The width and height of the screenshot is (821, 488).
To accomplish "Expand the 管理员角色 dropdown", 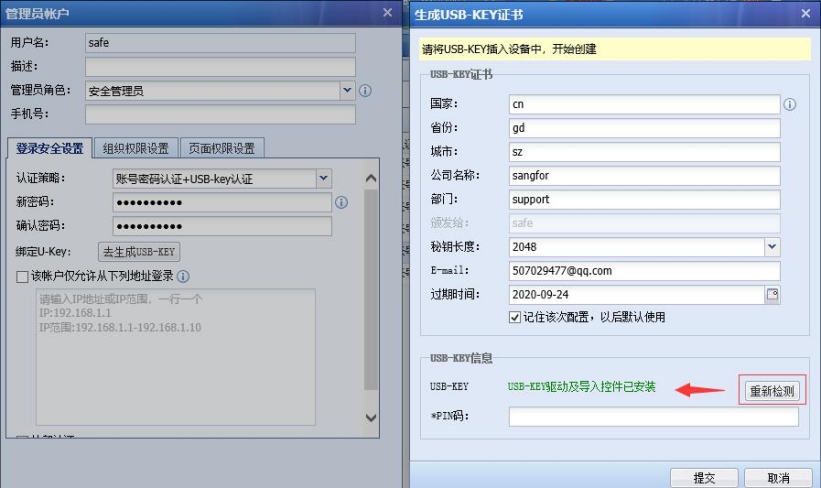I will (347, 91).
